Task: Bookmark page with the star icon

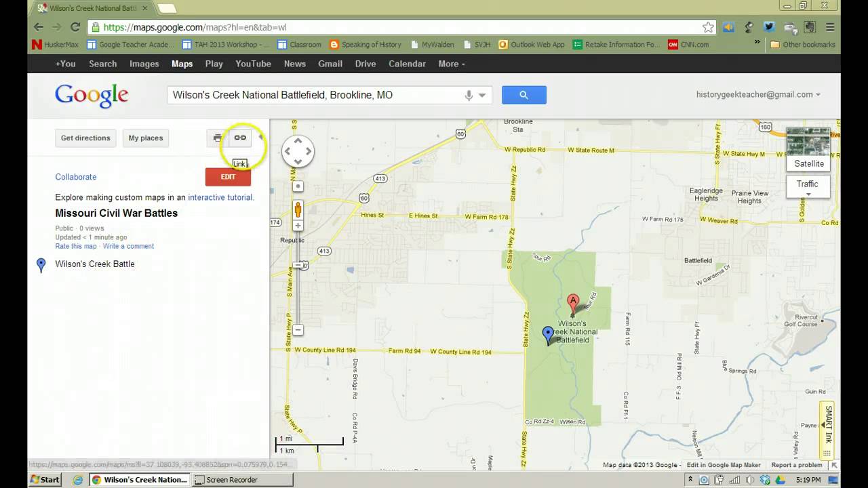Action: click(x=708, y=27)
